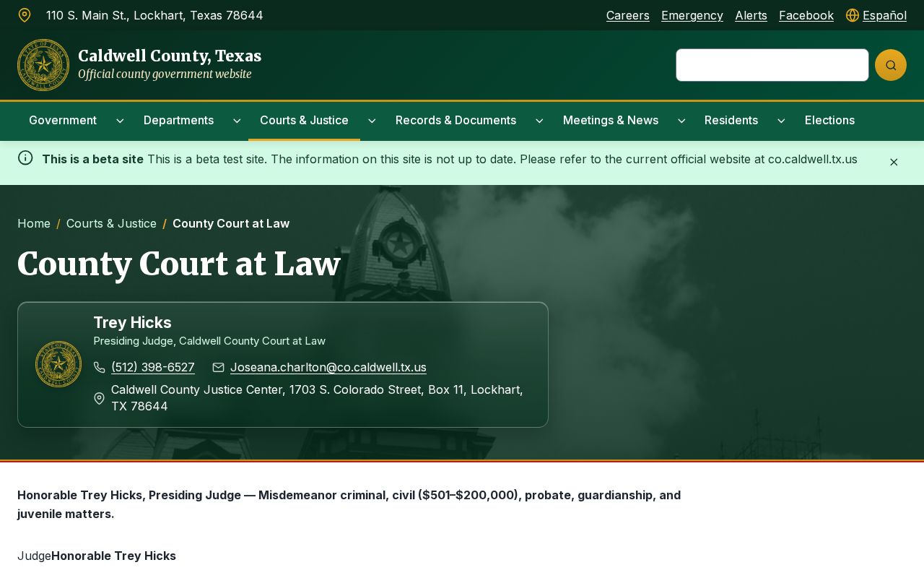Screen dimensions: 924x578
Task: Open the Emergency link
Action: (692, 15)
